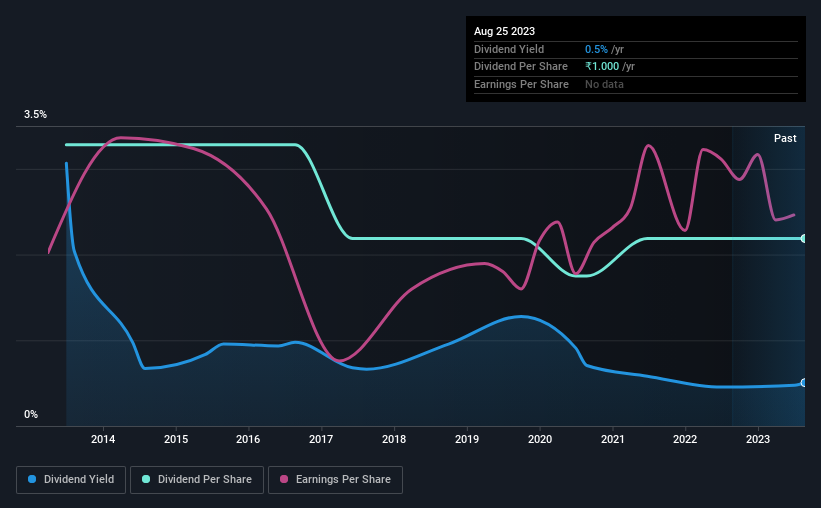Click the 3.5% y-axis label

pyautogui.click(x=35, y=114)
